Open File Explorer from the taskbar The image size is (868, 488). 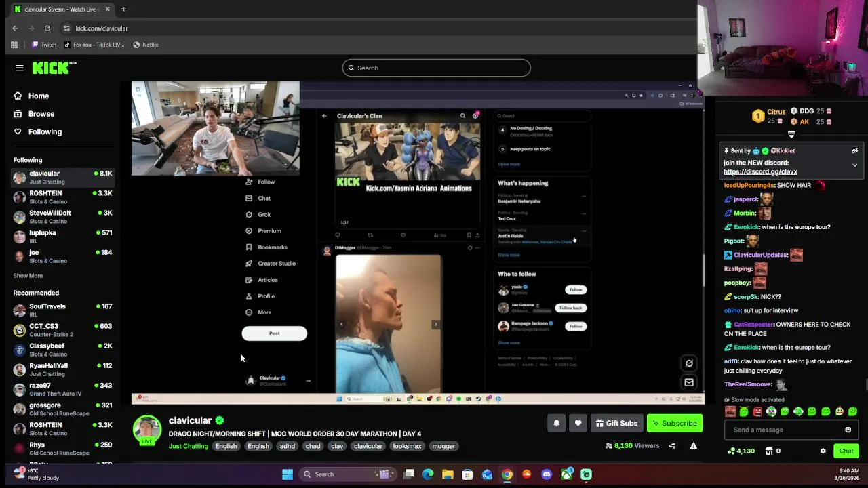[448, 474]
